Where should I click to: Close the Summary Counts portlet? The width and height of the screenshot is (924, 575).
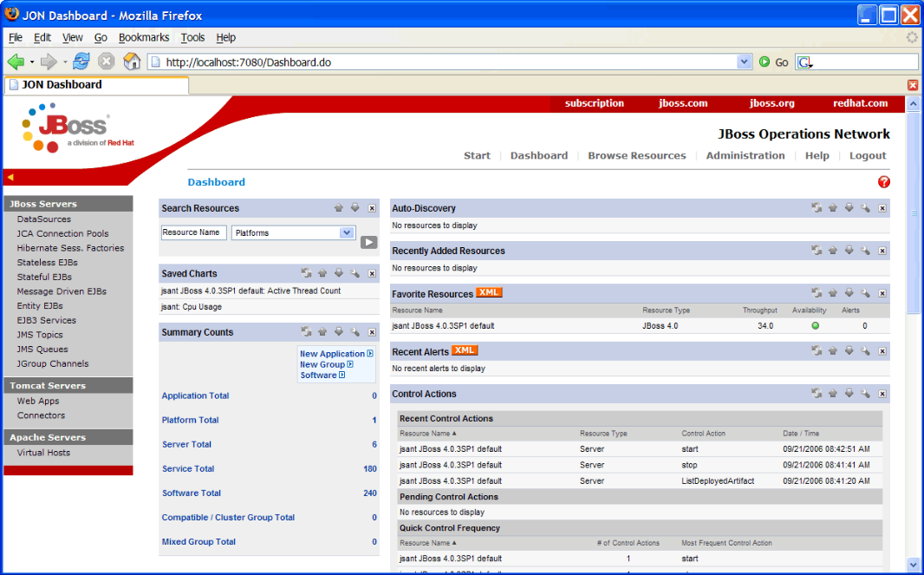pyautogui.click(x=372, y=332)
